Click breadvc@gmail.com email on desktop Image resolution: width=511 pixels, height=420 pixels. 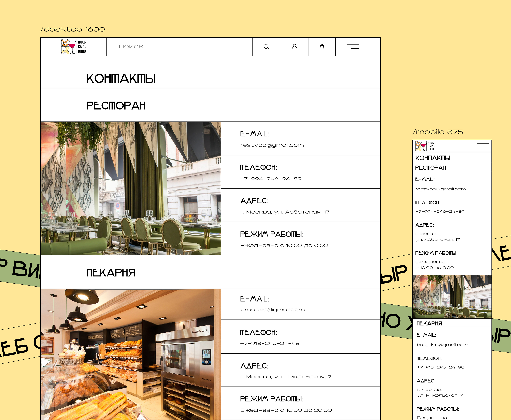(x=272, y=310)
